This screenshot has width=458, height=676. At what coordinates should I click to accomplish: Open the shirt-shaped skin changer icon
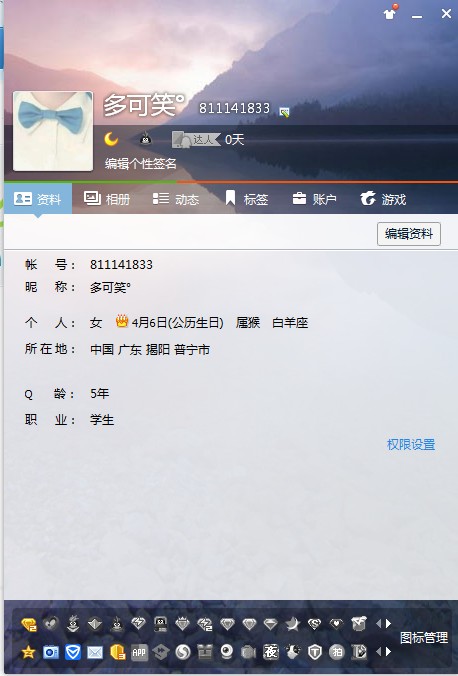(390, 12)
